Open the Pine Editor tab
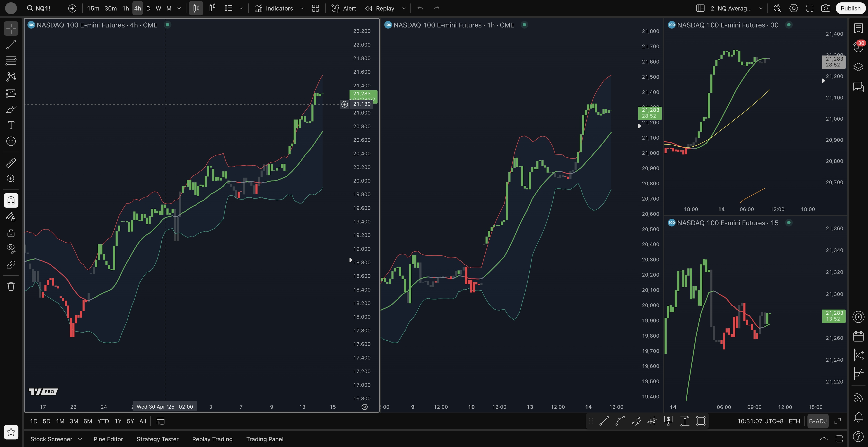Viewport: 868px width, 447px height. (x=108, y=439)
